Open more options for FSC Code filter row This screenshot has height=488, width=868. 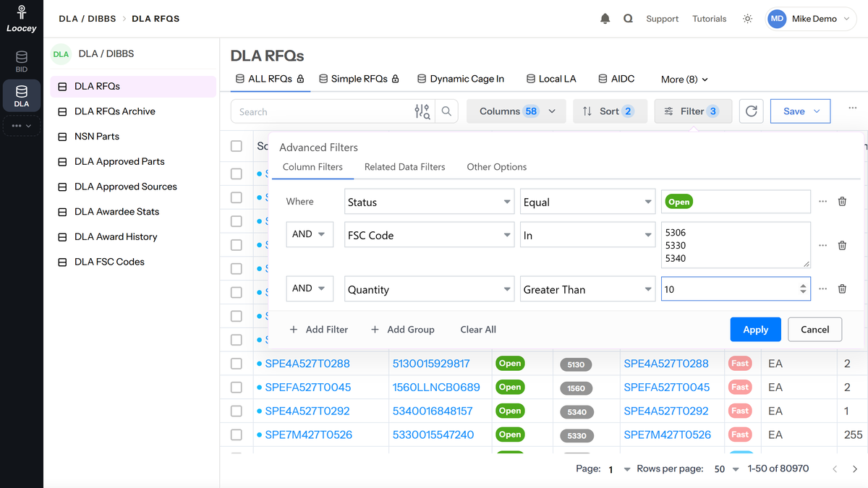pyautogui.click(x=822, y=245)
